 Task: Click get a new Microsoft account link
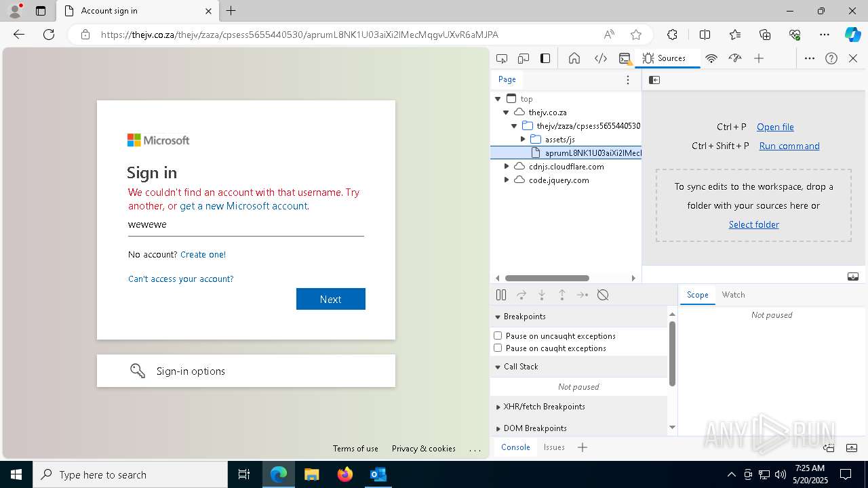243,206
